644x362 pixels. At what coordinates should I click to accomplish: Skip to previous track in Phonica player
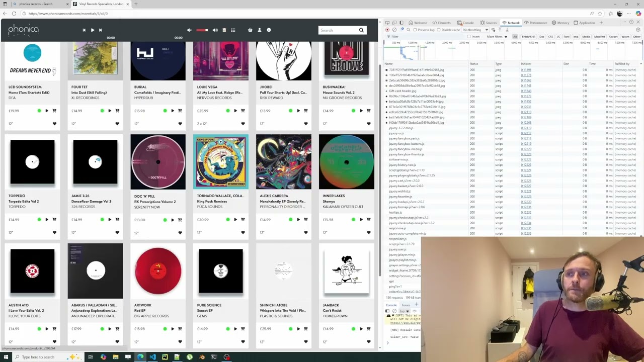pos(84,30)
